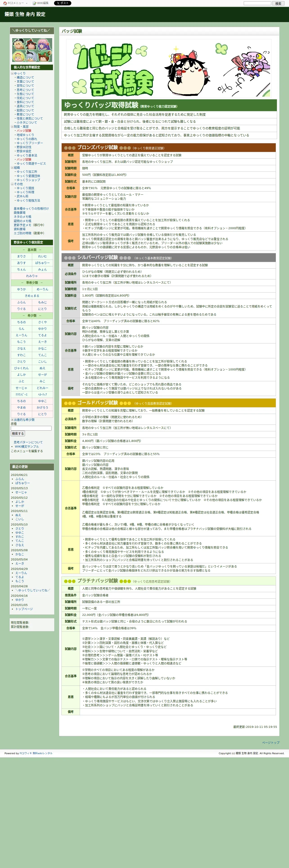The image size is (289, 868).
Task: Open かなこ in recent updates list
Action: (20, 554)
